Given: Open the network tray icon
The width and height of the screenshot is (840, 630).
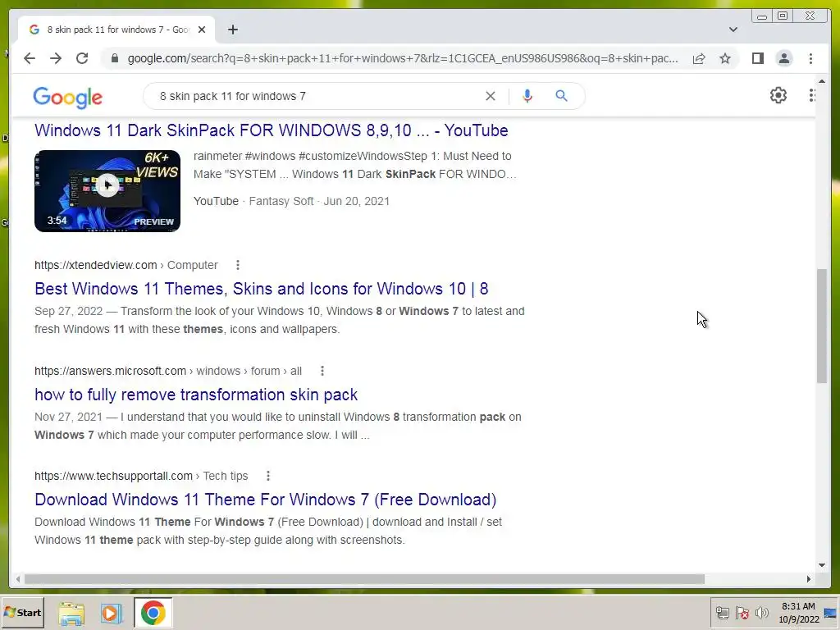Looking at the screenshot, I should [722, 613].
